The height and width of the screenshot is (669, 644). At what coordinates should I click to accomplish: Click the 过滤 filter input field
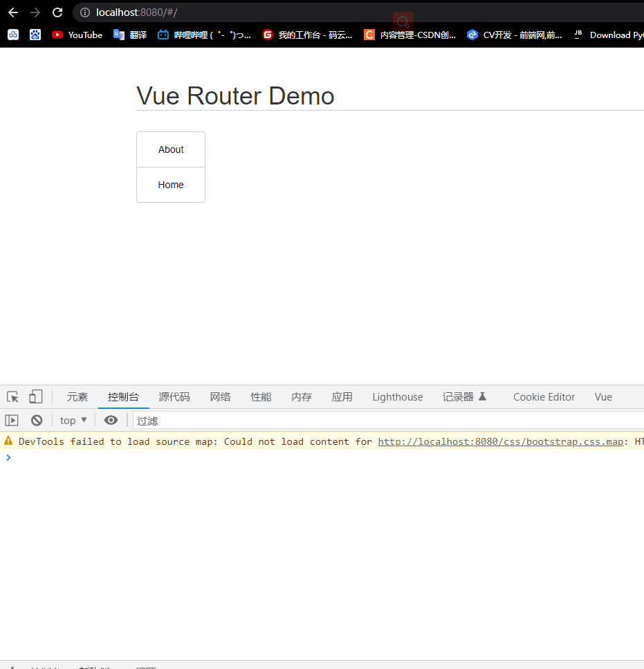pos(388,421)
